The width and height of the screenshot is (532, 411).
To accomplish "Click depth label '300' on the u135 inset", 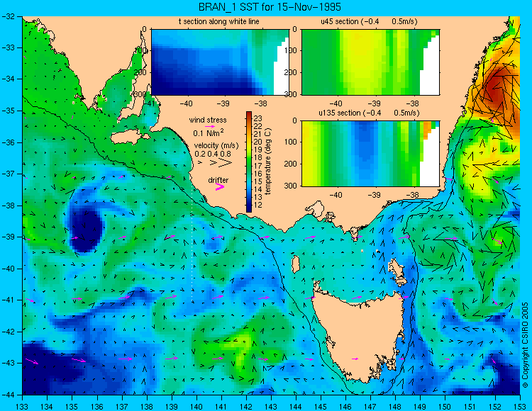I will point(290,186).
